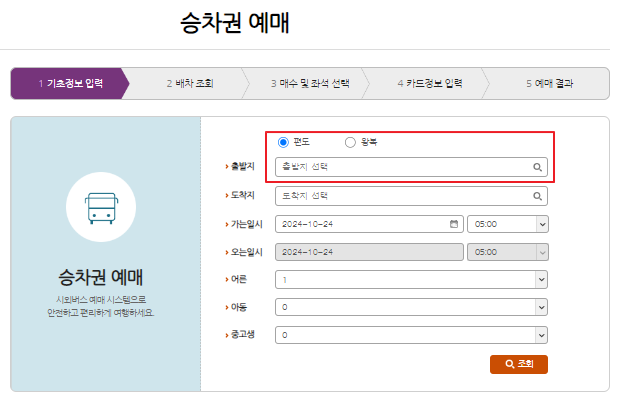Screen dimensions: 625x403
Task: Select step 4 카드정보 입력 tab
Action: coord(430,83)
